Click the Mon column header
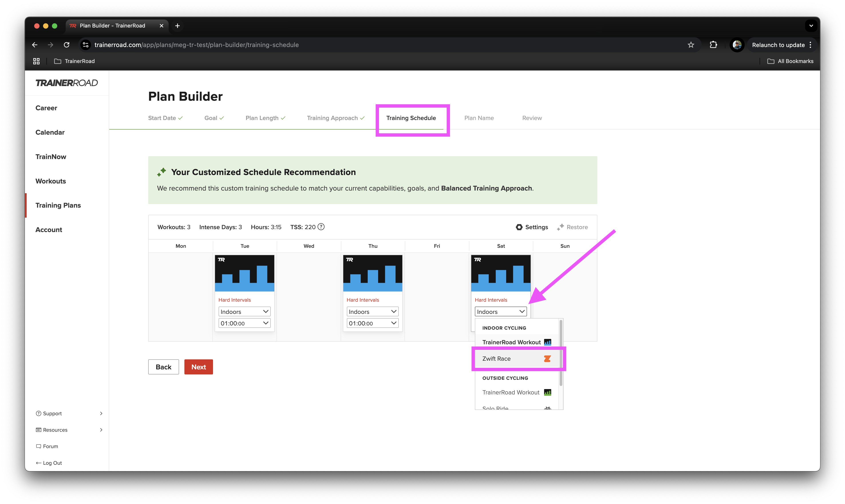Screen dimensions: 845x504 [x=181, y=246]
